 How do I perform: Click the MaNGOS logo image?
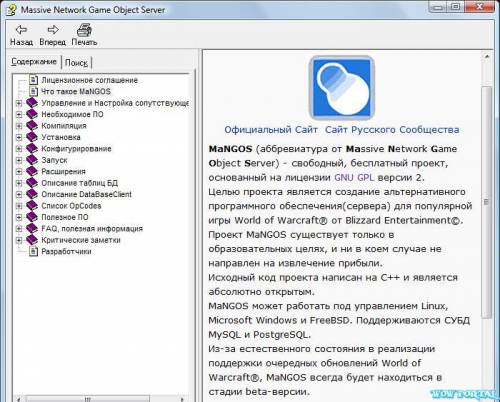tap(342, 88)
